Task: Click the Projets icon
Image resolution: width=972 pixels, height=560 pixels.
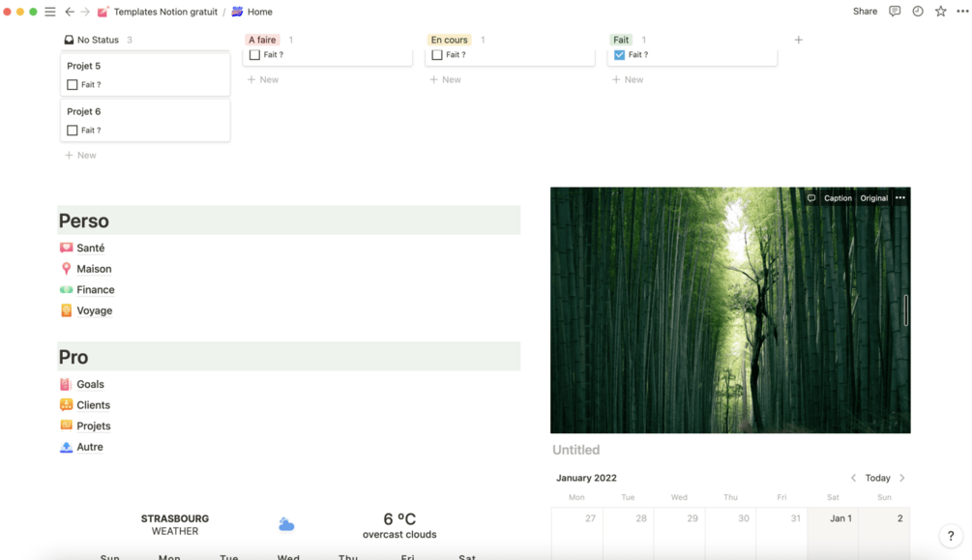Action: tap(67, 425)
